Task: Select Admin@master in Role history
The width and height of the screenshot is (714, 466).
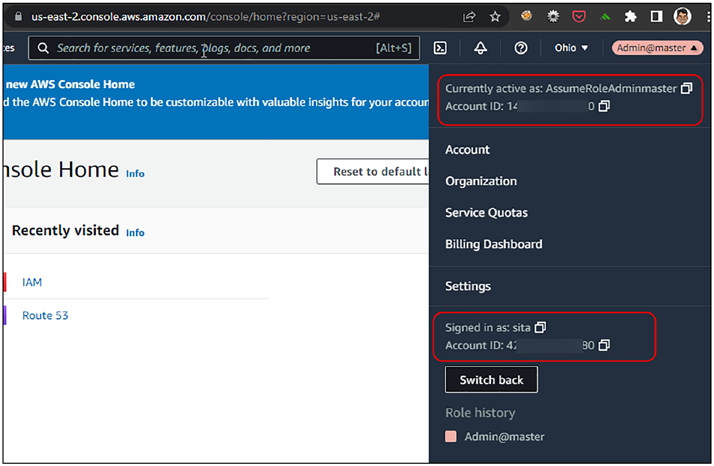Action: 504,436
